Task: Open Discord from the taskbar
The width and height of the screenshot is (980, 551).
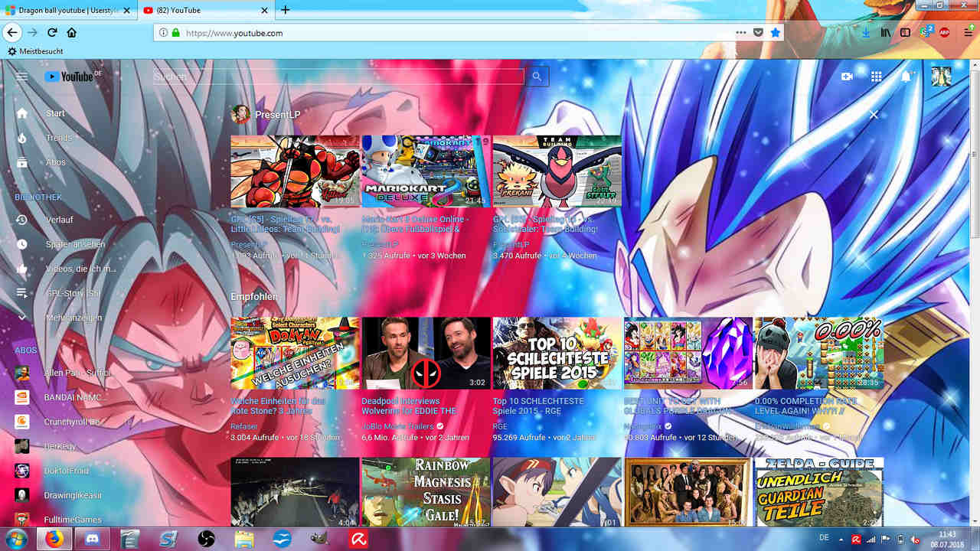Action: (93, 540)
